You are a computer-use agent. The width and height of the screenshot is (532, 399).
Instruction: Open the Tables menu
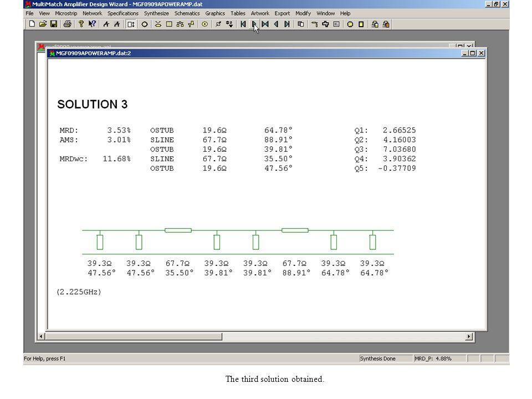(238, 13)
